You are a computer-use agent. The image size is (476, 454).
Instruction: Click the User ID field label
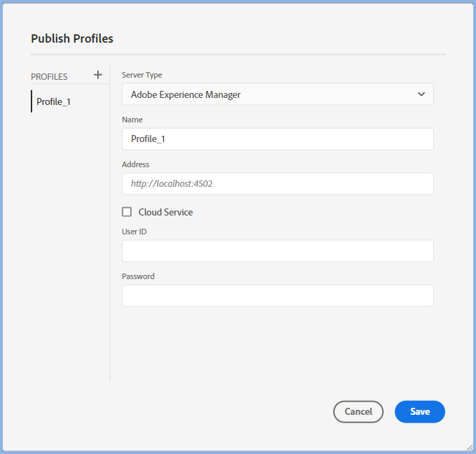tap(134, 232)
